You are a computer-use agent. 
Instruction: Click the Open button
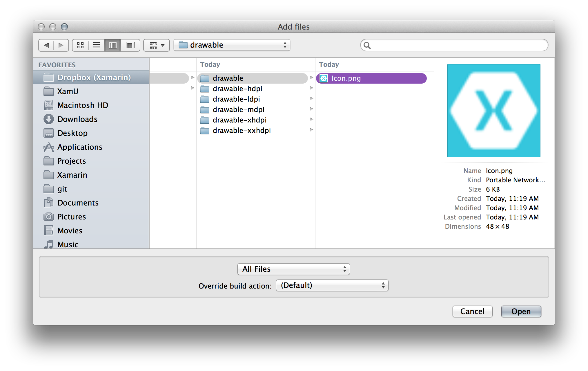[521, 311]
